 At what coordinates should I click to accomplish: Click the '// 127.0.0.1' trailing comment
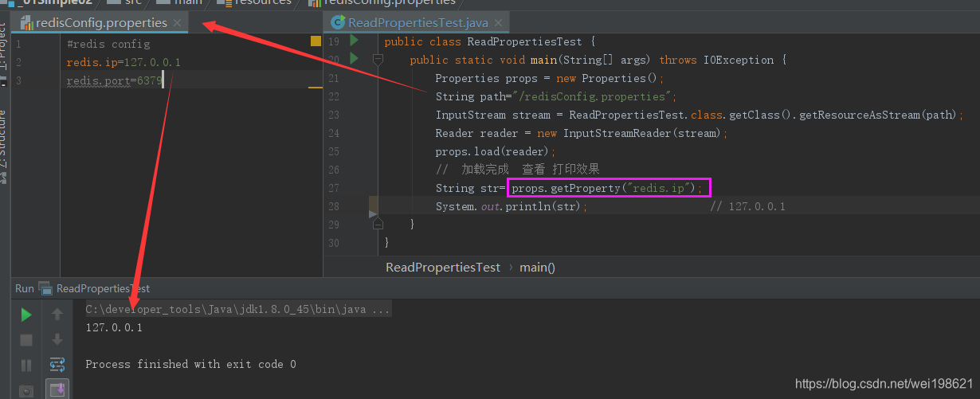click(x=747, y=206)
